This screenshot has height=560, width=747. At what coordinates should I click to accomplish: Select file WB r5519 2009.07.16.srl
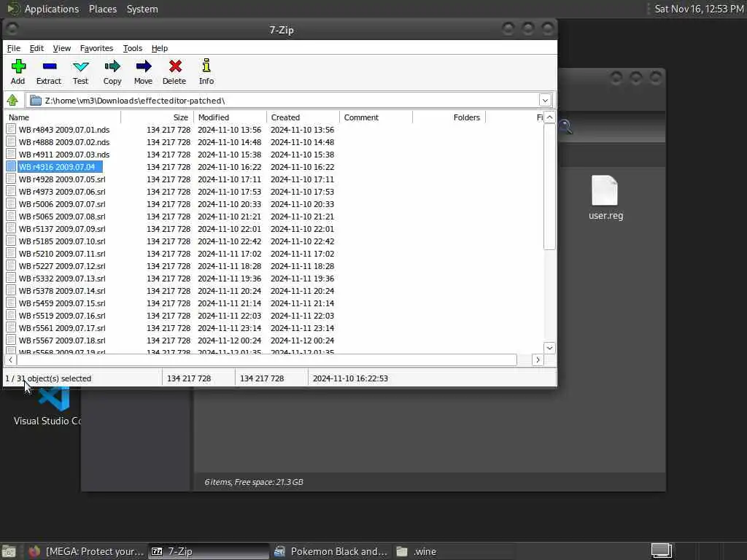point(62,315)
